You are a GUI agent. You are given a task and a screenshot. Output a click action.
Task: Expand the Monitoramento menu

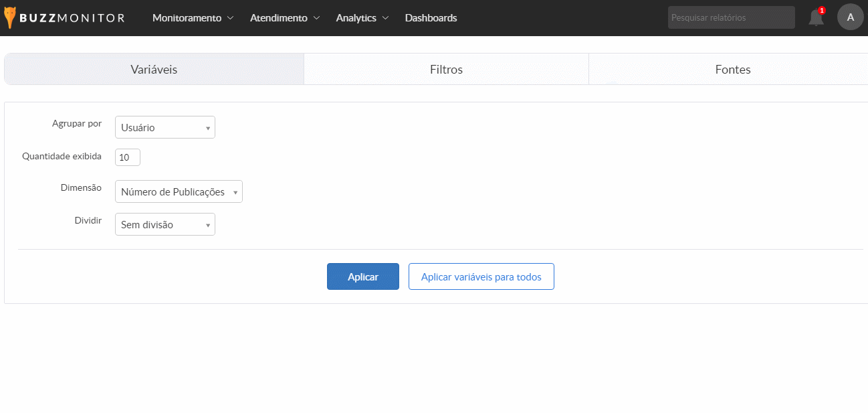[x=193, y=18]
